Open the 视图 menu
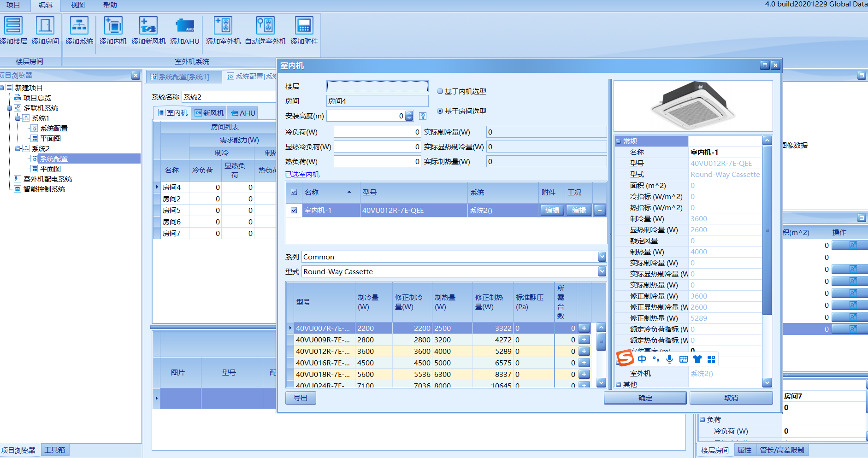Screen dimensions: 868x458 pyautogui.click(x=77, y=5)
